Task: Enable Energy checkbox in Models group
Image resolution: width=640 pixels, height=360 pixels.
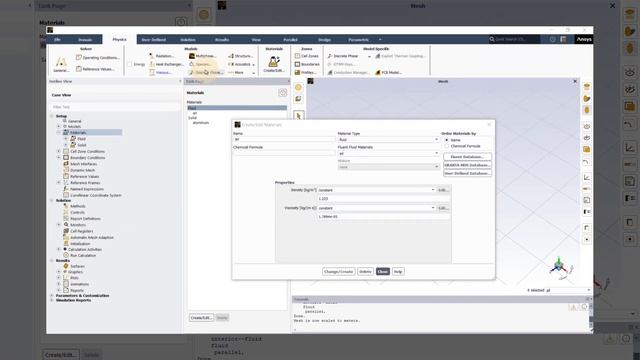Action: tap(129, 64)
